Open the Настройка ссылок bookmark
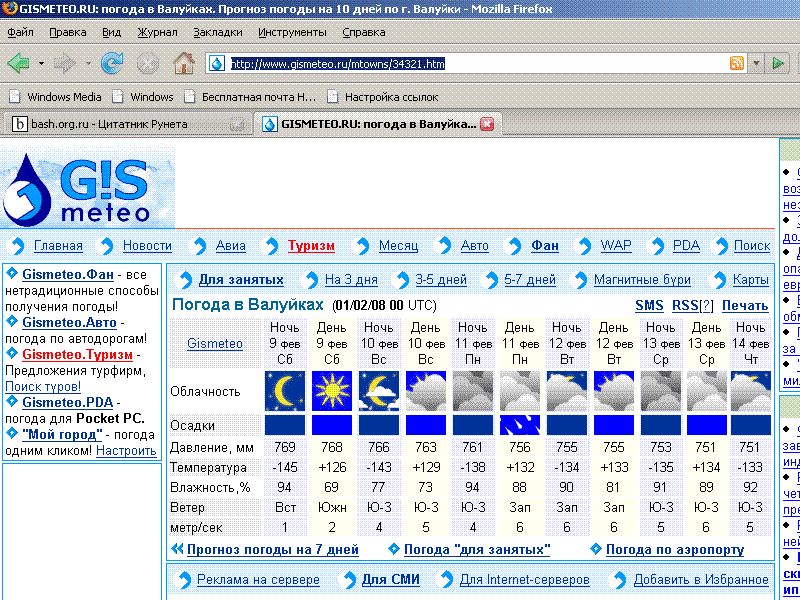800x600 pixels. click(383, 96)
